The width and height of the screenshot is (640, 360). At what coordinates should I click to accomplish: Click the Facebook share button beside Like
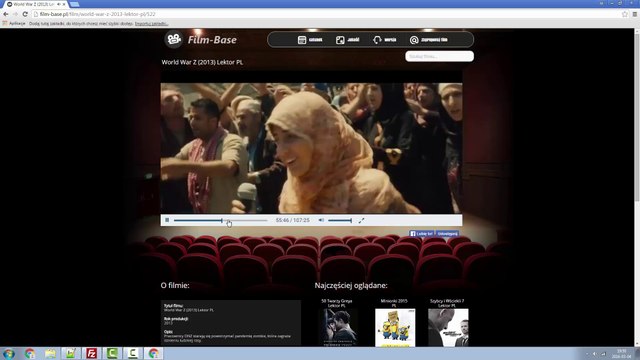tap(447, 234)
